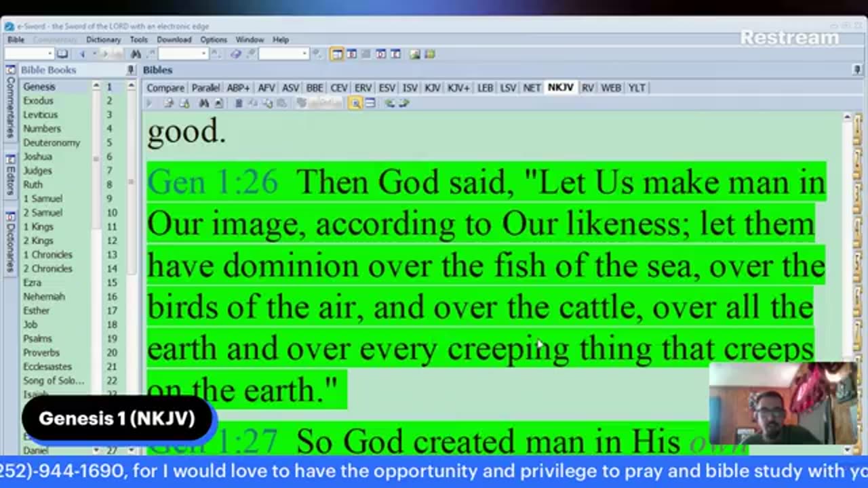This screenshot has width=868, height=488.
Task: Click the open book icon in top toolbar
Action: tap(62, 54)
